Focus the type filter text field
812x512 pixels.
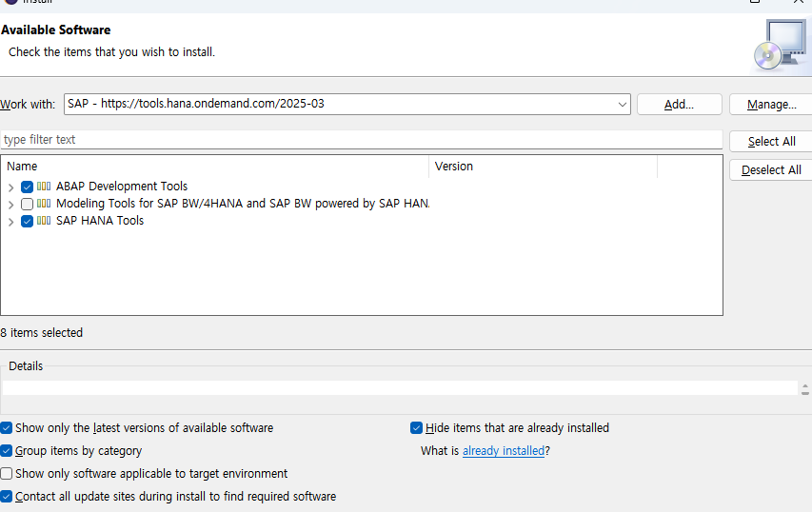(362, 140)
